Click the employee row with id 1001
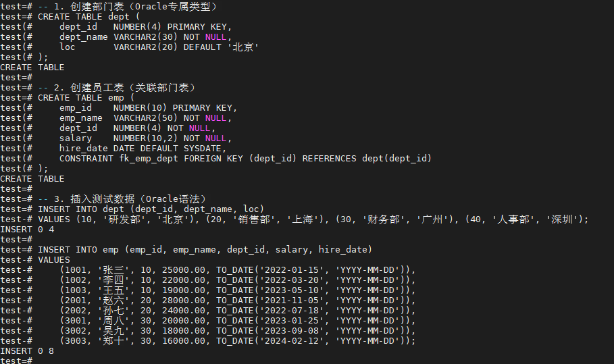The height and width of the screenshot is (364, 614). pos(236,269)
